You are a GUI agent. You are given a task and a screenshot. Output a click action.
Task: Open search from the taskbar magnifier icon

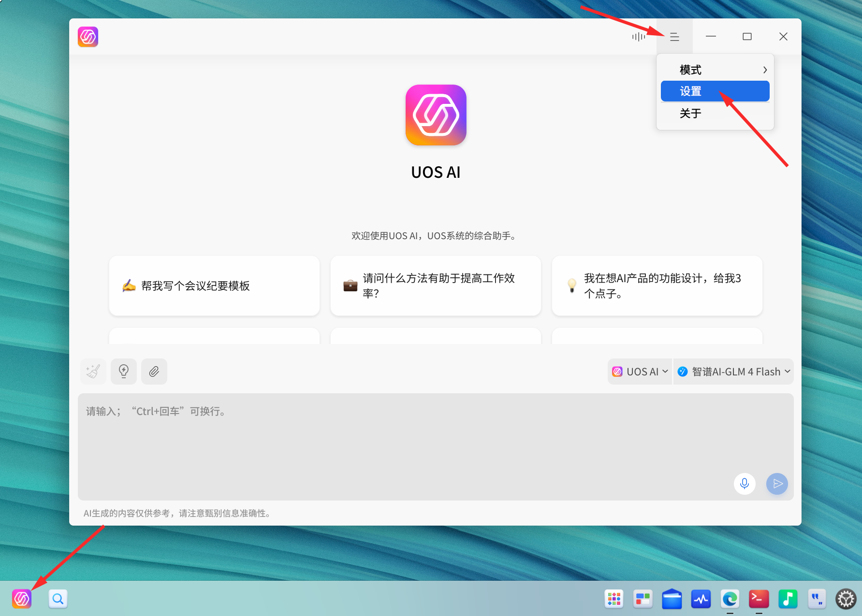click(58, 599)
